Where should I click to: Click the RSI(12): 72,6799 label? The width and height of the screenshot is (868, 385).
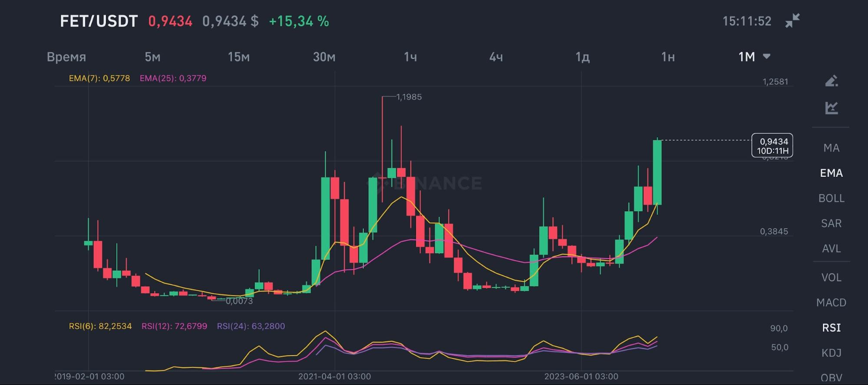[x=174, y=326]
